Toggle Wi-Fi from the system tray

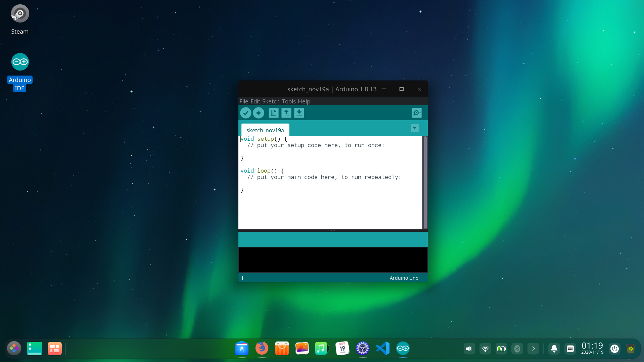(x=485, y=349)
